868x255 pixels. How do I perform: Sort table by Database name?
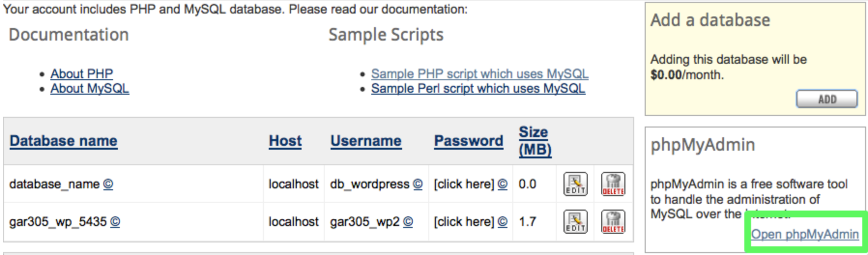pos(63,141)
